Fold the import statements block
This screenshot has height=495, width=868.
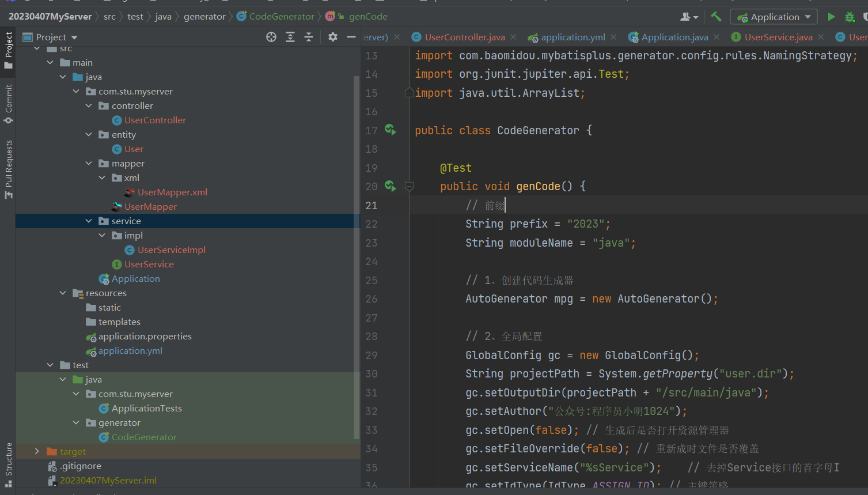[410, 93]
